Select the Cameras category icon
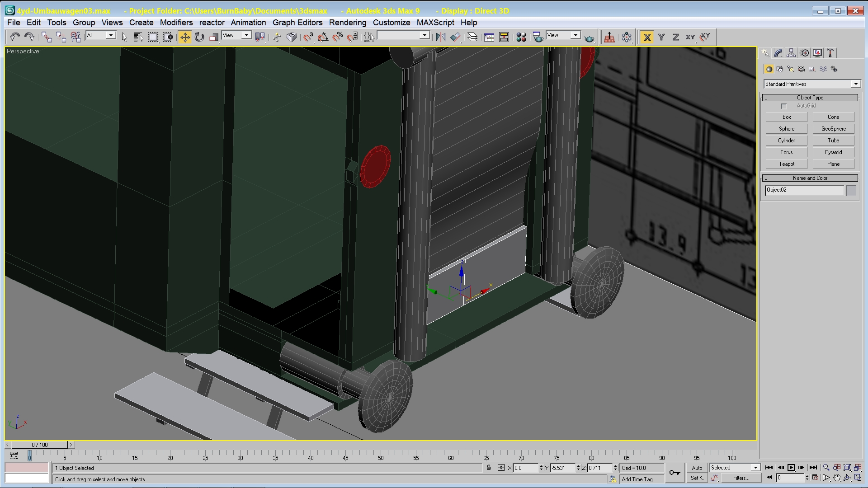The width and height of the screenshot is (868, 488). [801, 69]
